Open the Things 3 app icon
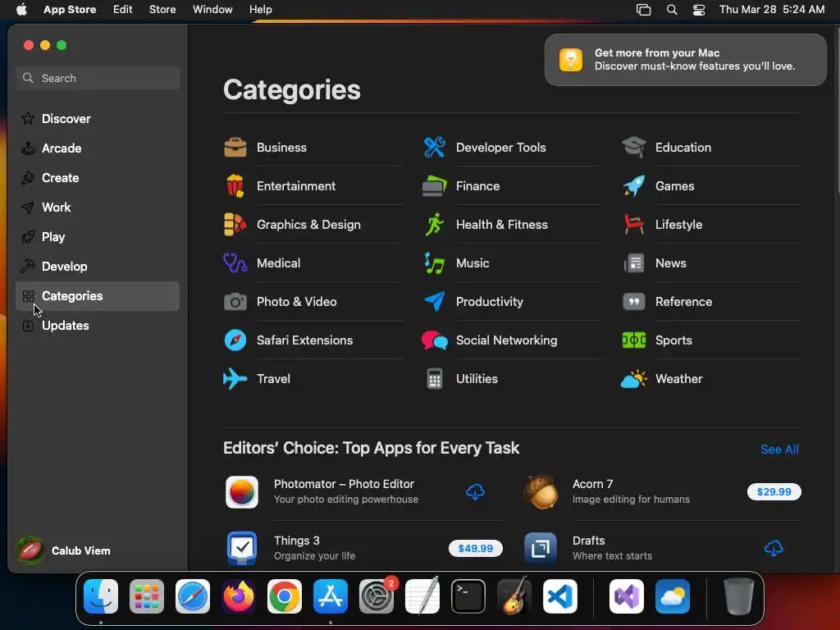This screenshot has height=630, width=840. tap(242, 549)
